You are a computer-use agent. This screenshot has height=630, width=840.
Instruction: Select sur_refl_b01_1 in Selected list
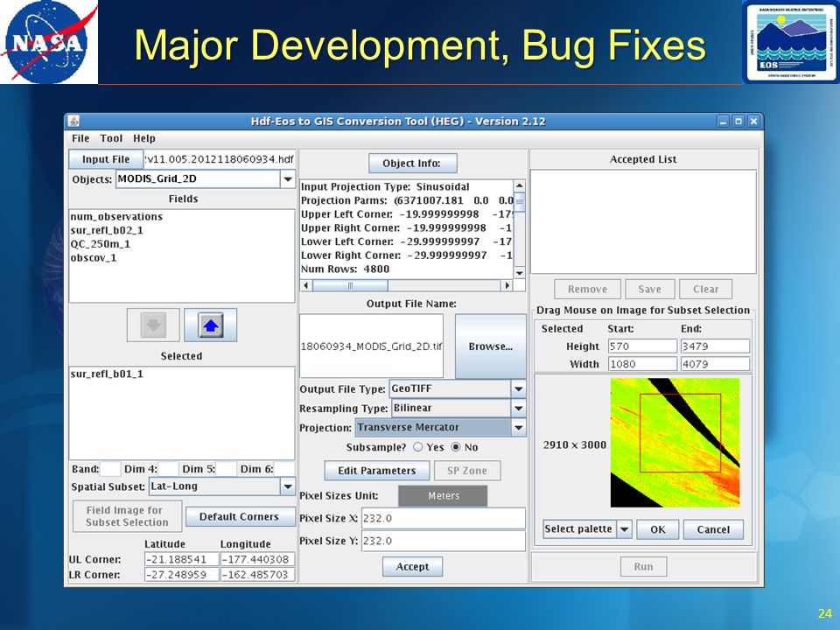pos(107,374)
